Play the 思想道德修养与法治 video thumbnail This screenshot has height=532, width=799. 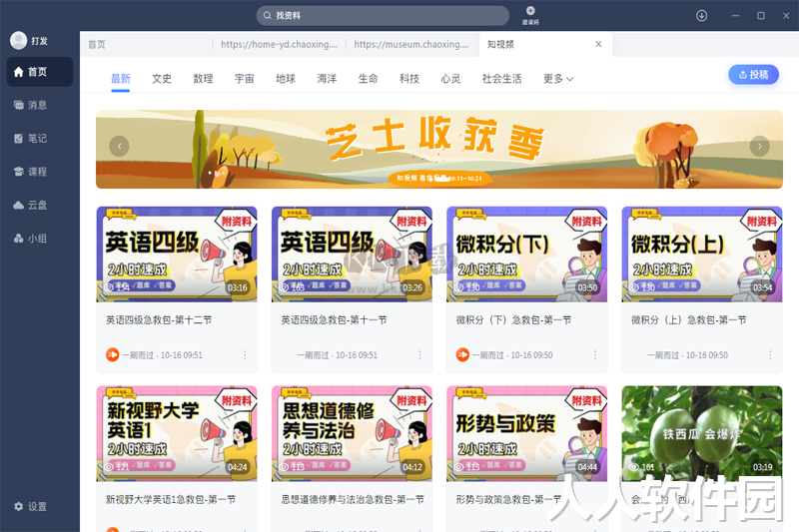click(352, 434)
